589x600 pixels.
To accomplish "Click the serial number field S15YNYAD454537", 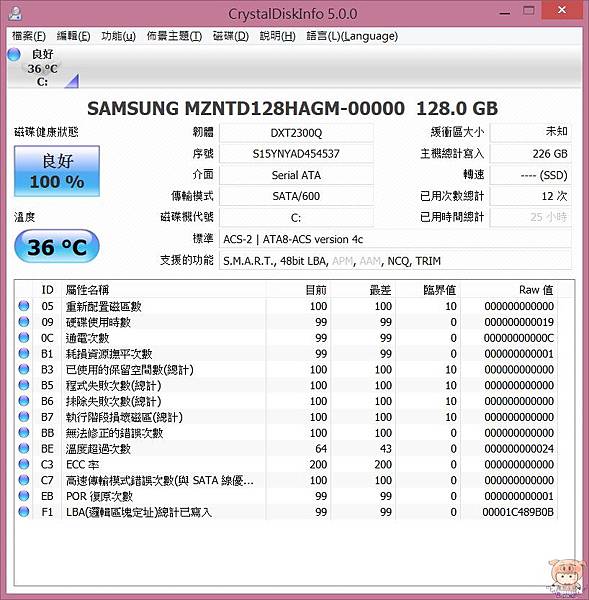I will click(296, 154).
